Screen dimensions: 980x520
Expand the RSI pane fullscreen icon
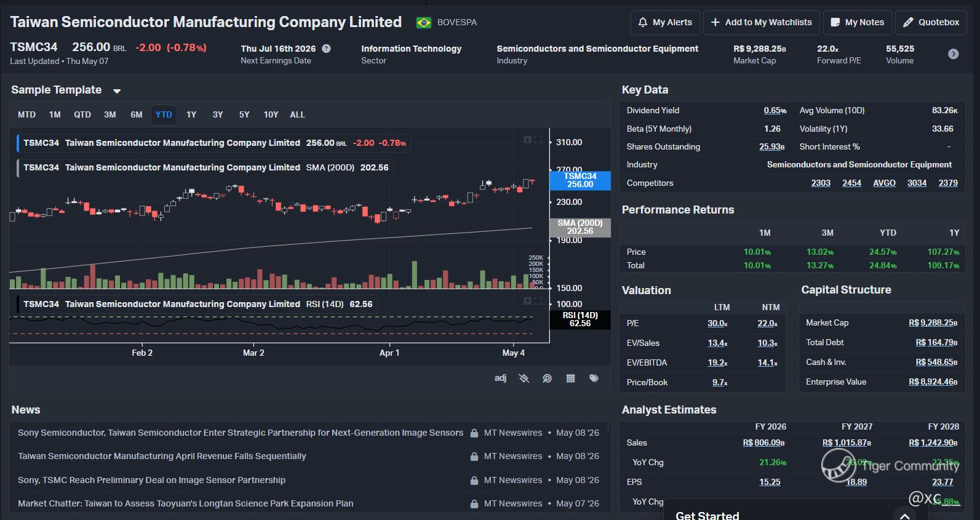pyautogui.click(x=538, y=301)
